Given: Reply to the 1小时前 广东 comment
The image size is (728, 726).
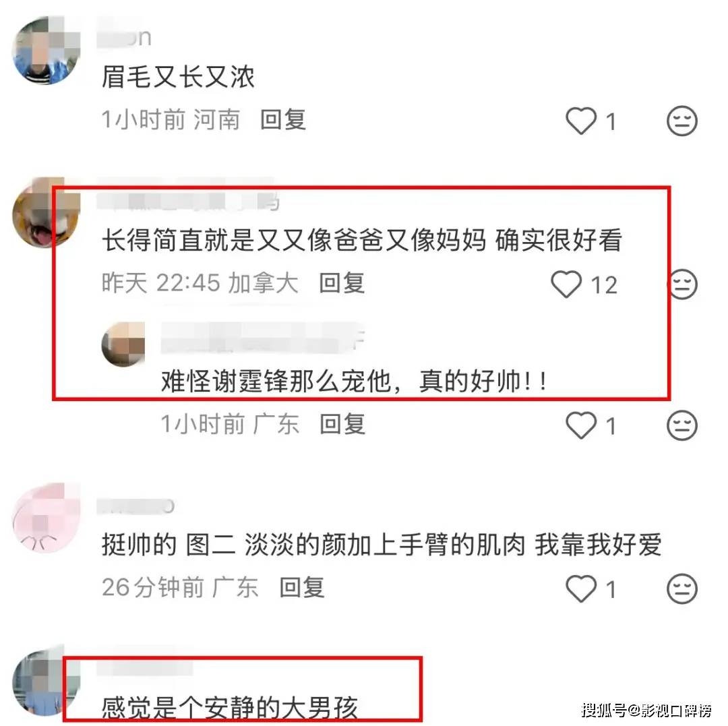Looking at the screenshot, I should tap(342, 424).
